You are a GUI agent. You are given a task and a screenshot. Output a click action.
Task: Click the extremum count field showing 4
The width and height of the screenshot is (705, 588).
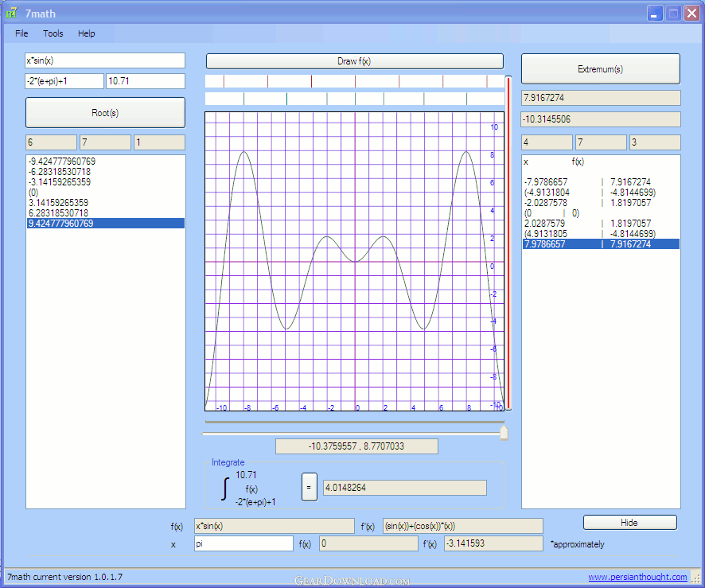coord(547,142)
